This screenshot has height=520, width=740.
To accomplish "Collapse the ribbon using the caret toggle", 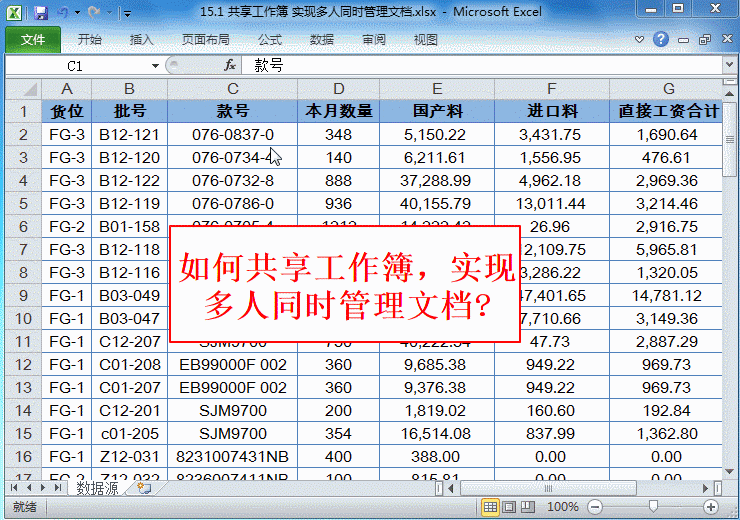I will (641, 40).
